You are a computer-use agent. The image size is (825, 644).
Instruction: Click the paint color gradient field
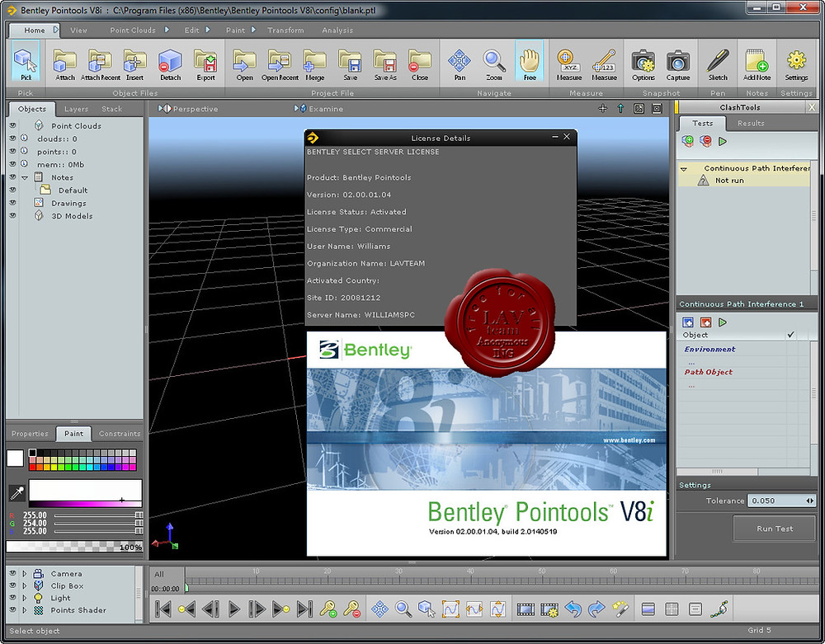(85, 493)
